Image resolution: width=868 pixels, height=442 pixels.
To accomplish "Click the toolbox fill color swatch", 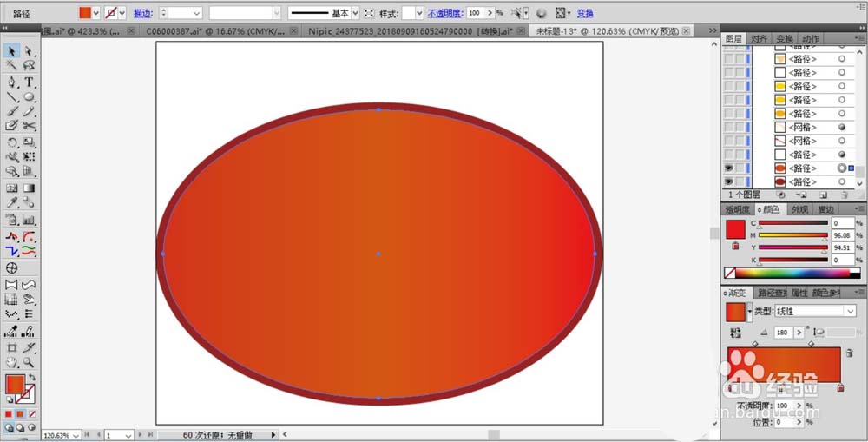I will coord(15,385).
